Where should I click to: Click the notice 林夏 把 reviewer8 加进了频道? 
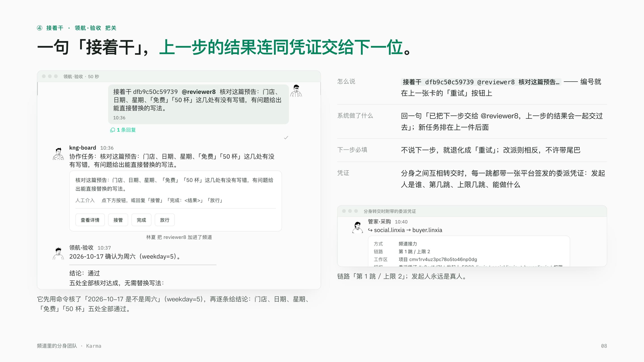179,237
